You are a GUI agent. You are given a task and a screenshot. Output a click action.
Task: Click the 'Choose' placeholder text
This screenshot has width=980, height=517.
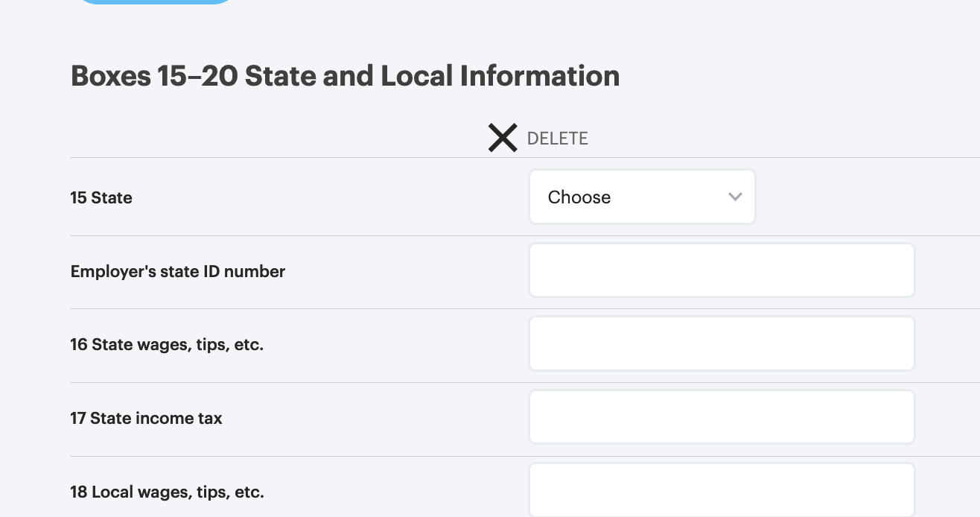[579, 197]
